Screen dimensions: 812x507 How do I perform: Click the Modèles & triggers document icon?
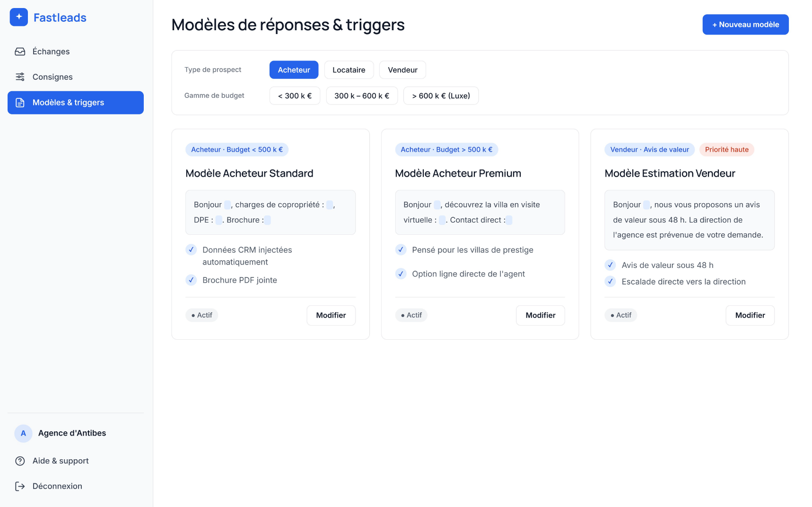click(x=20, y=103)
